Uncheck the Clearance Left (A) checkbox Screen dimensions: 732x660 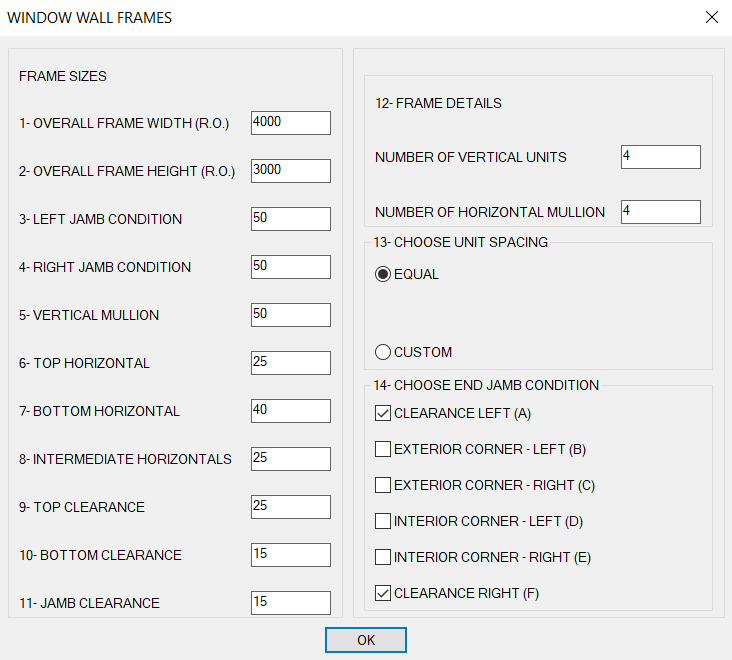coord(383,413)
